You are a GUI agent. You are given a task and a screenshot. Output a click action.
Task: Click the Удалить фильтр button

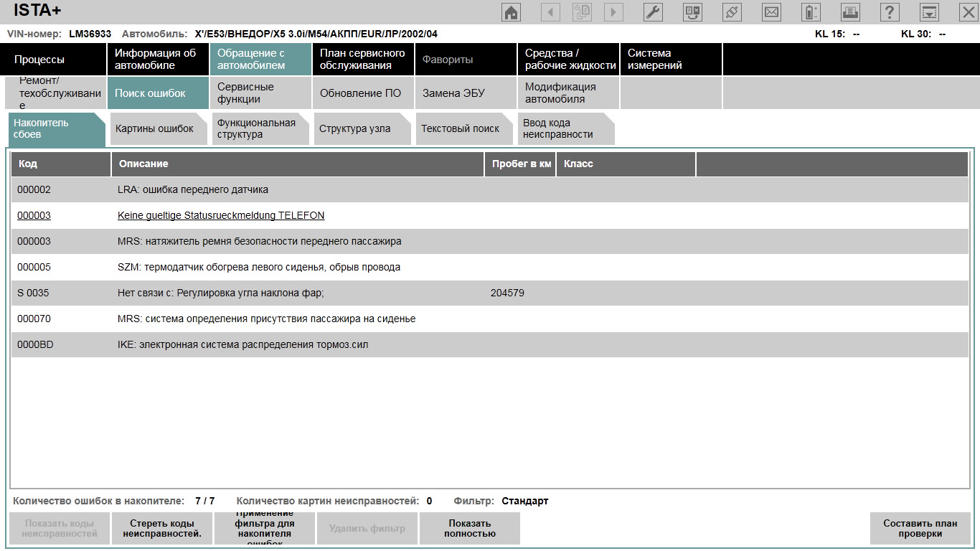[367, 529]
